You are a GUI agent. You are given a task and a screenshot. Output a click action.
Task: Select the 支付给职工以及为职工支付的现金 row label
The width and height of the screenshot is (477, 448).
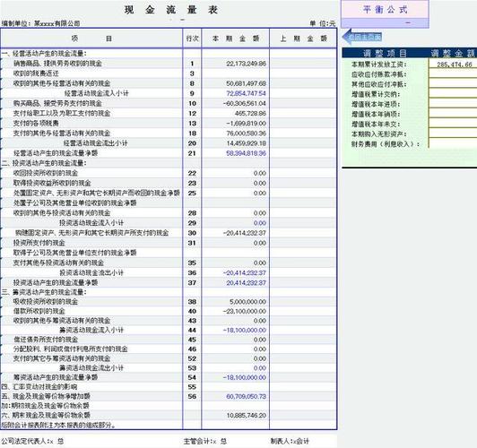62,114
